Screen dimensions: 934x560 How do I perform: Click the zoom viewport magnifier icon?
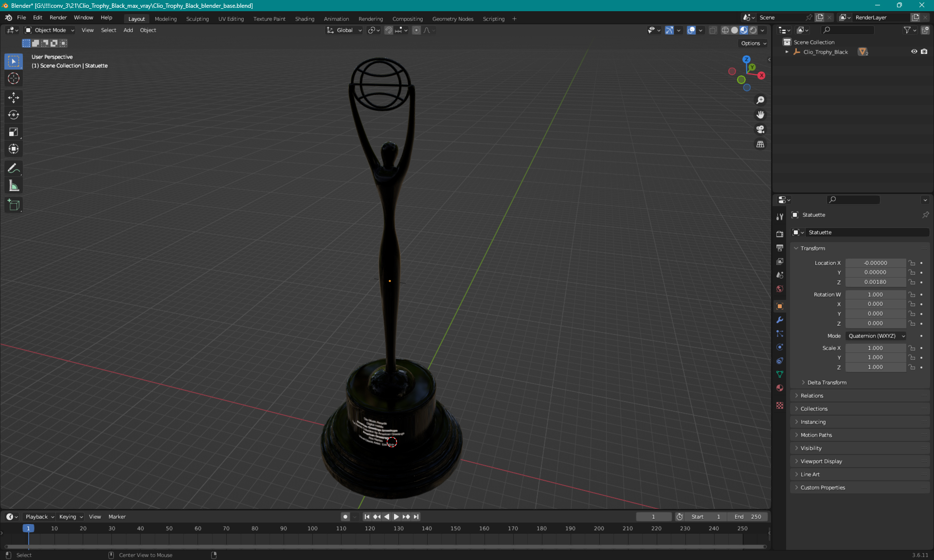tap(760, 100)
